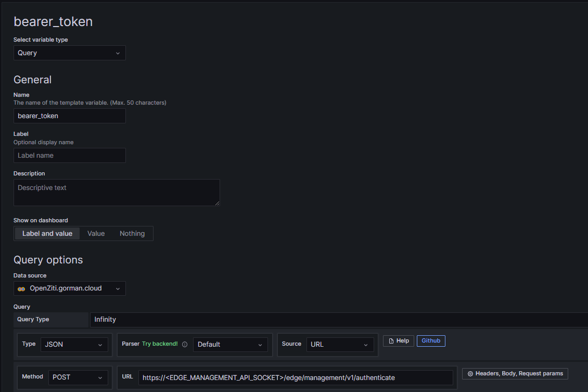The height and width of the screenshot is (392, 588).
Task: Open the Parser Default dropdown
Action: [230, 345]
